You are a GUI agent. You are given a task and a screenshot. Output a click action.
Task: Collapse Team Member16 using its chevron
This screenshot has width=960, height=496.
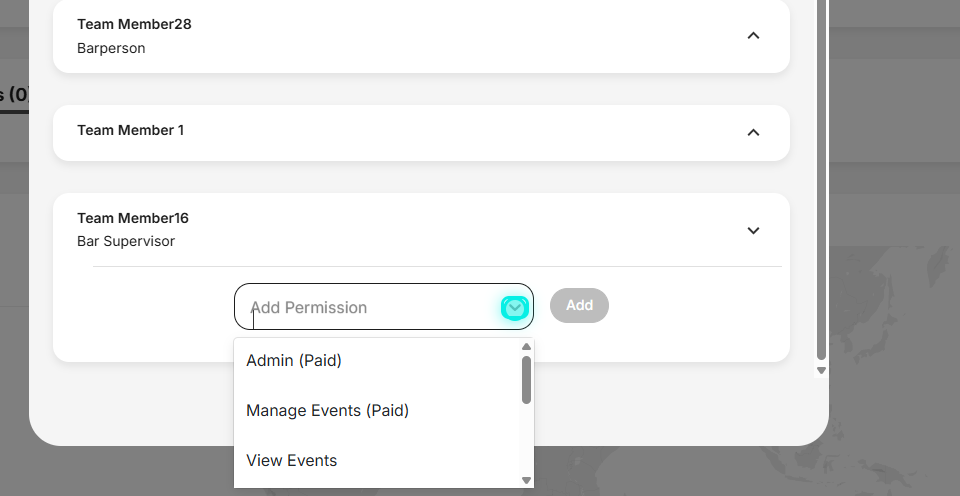(753, 230)
